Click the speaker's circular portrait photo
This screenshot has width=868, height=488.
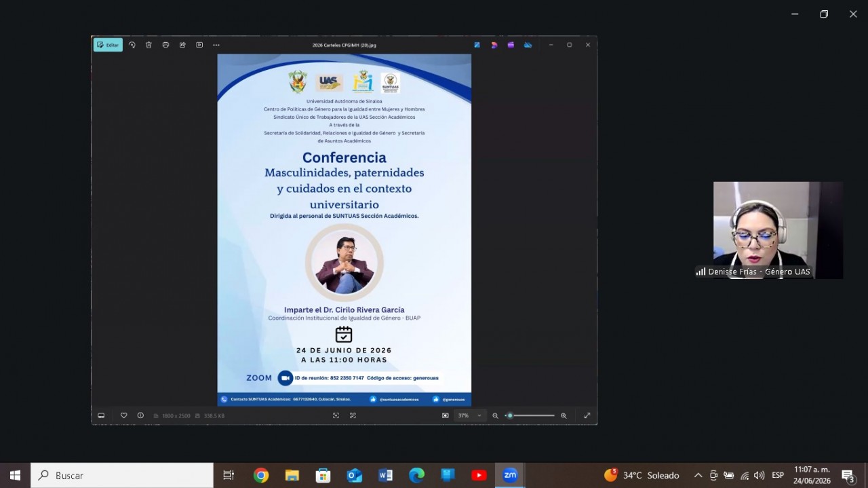344,263
